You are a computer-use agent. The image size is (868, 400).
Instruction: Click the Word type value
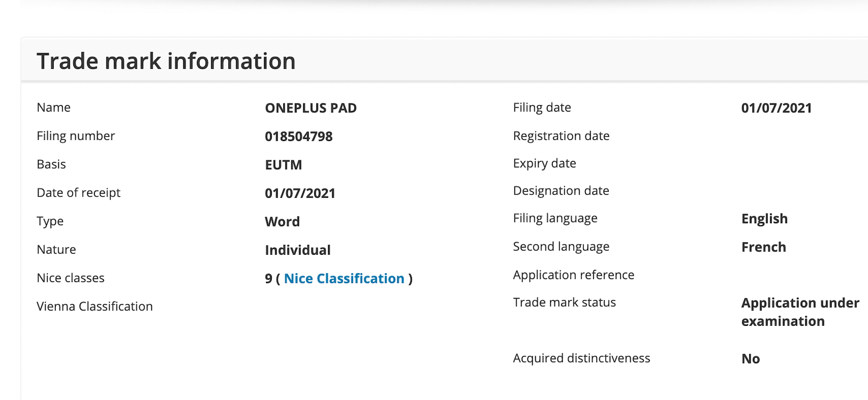(x=282, y=222)
